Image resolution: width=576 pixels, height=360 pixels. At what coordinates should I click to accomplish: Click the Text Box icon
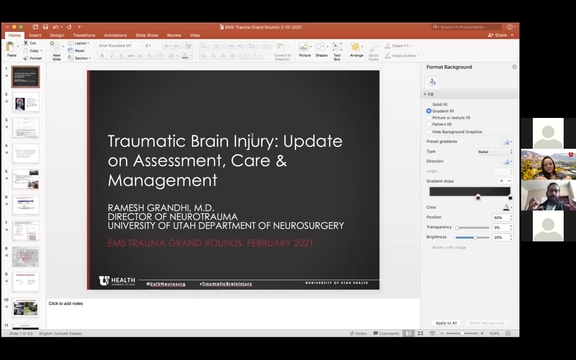[x=337, y=47]
